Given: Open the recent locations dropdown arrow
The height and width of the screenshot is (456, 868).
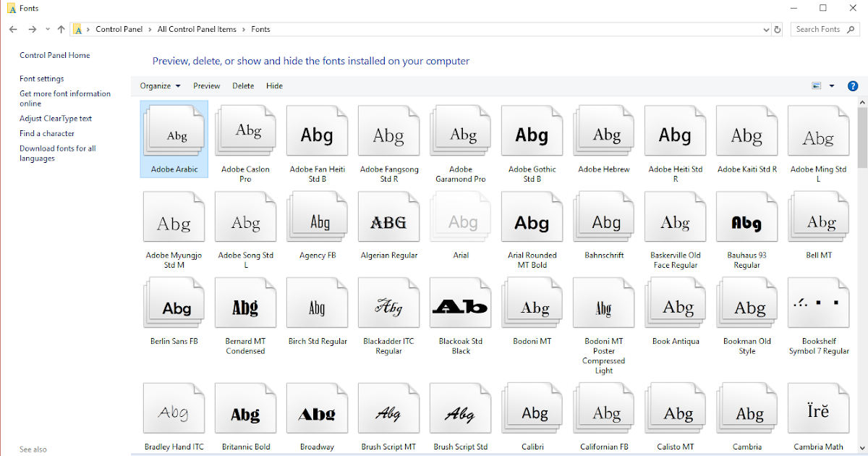Looking at the screenshot, I should pos(48,30).
